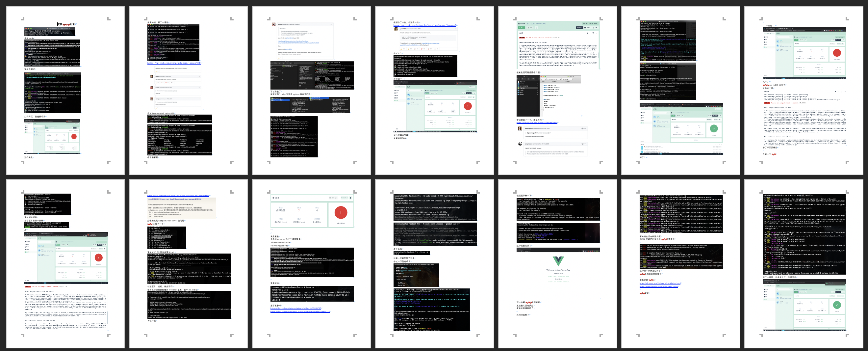Image resolution: width=868 pixels, height=351 pixels.
Task: Click '好像确实是 webpack-dev-server 的问题' text
Action: [166, 221]
